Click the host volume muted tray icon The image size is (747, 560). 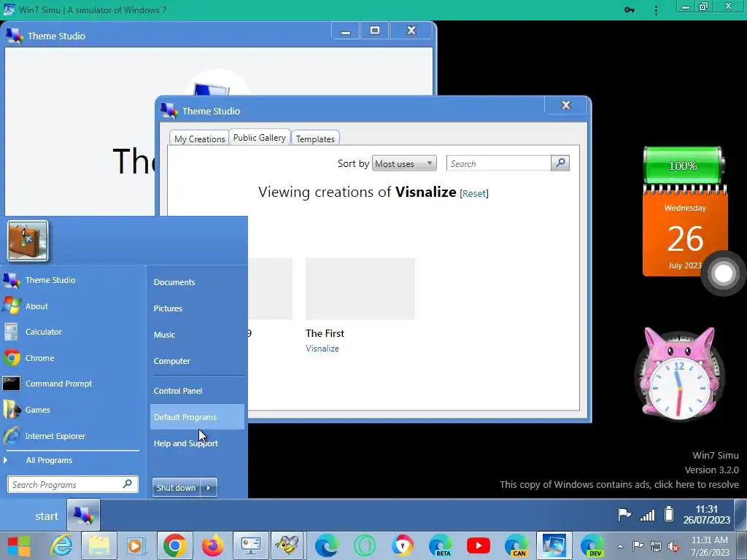pos(673,547)
